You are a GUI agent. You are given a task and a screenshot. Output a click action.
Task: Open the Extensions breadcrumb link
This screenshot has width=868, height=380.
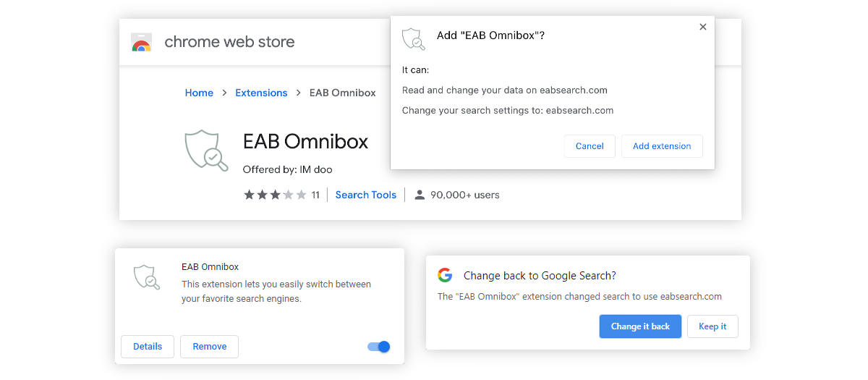(261, 93)
